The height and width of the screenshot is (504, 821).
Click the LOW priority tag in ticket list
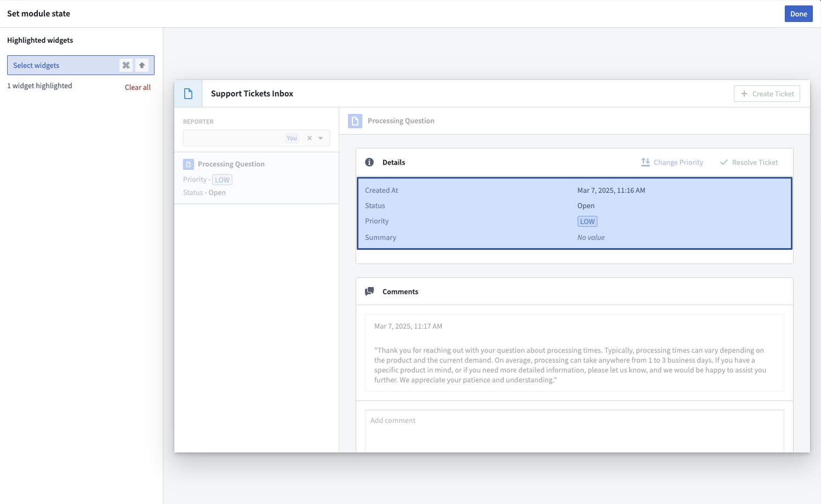point(222,180)
